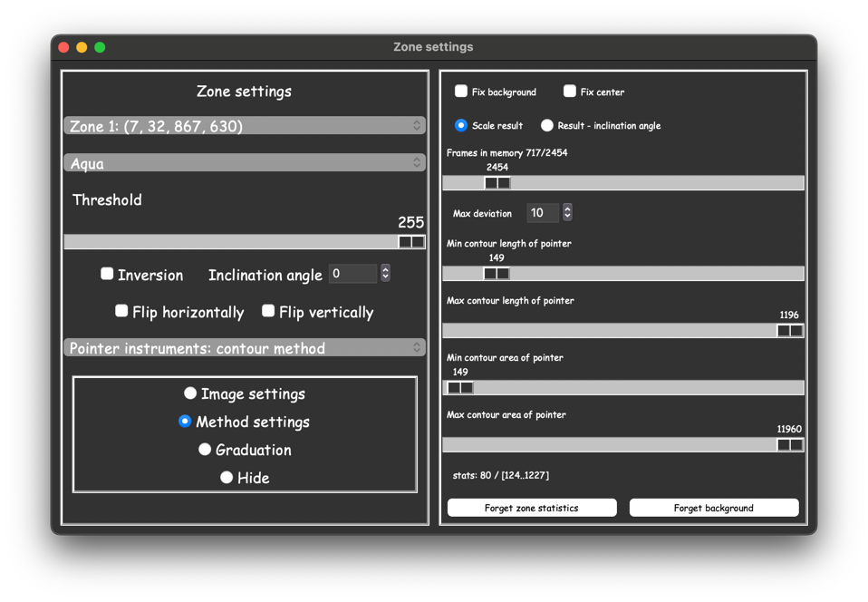Select the Method settings radio button
The height and width of the screenshot is (602, 868).
click(x=185, y=422)
